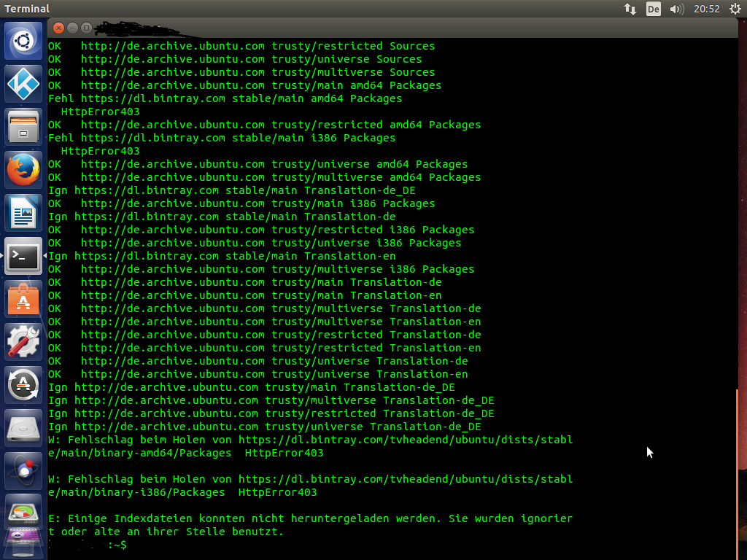Click the clock showing 20:52
Image resolution: width=747 pixels, height=560 pixels.
coord(706,9)
